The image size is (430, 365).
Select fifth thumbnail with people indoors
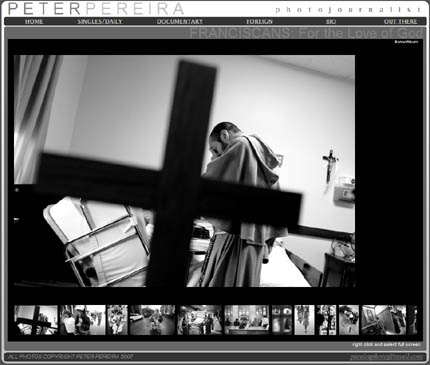(x=200, y=320)
